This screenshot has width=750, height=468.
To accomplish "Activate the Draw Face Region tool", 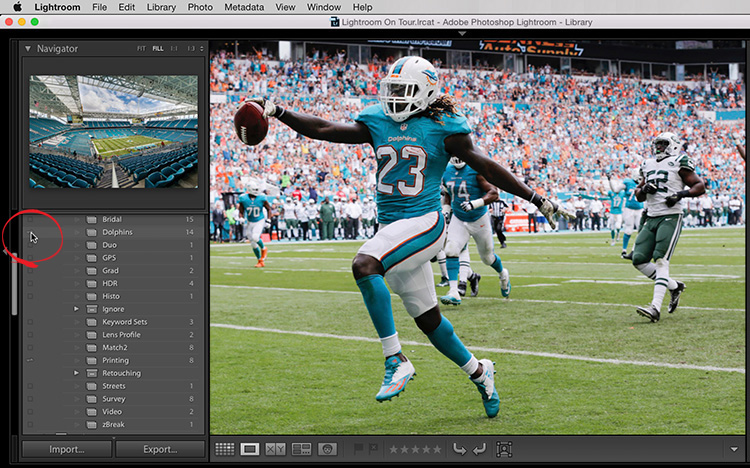I will tap(504, 449).
